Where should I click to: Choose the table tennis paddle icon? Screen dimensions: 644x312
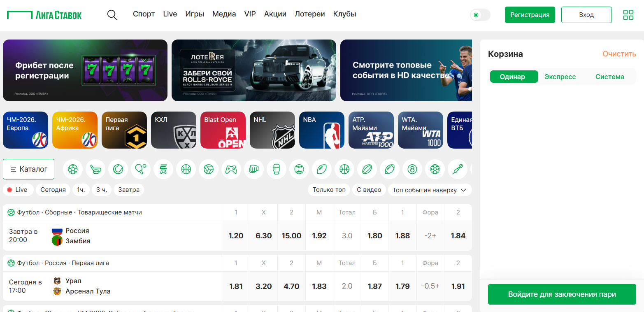pos(141,169)
